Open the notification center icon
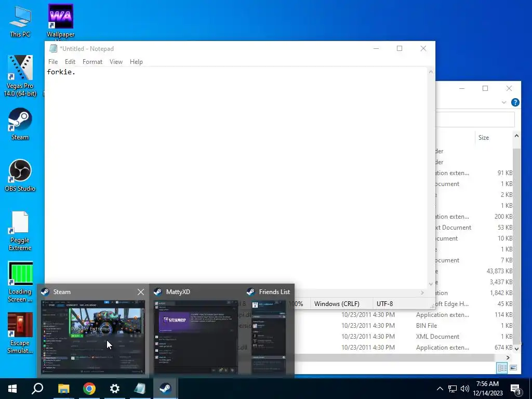Screen dimensions: 532x399 (516, 389)
